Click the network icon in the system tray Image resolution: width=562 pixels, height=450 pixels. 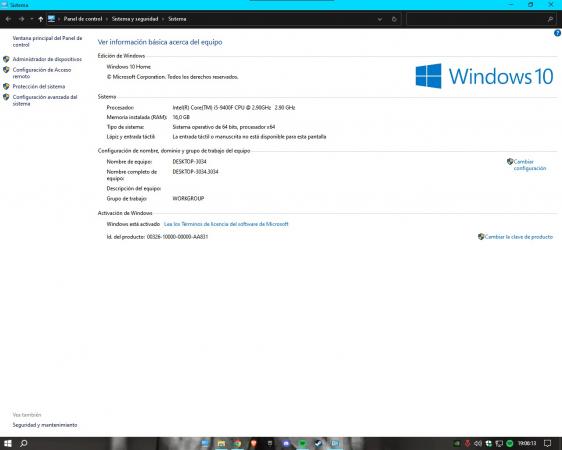pyautogui.click(x=499, y=444)
